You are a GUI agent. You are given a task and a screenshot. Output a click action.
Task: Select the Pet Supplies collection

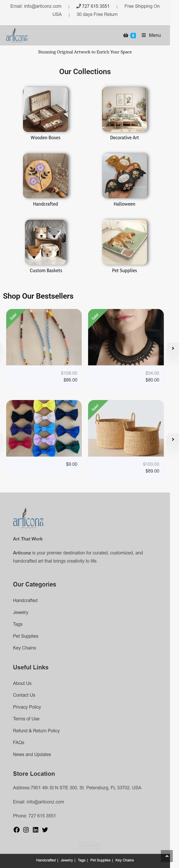tap(125, 242)
